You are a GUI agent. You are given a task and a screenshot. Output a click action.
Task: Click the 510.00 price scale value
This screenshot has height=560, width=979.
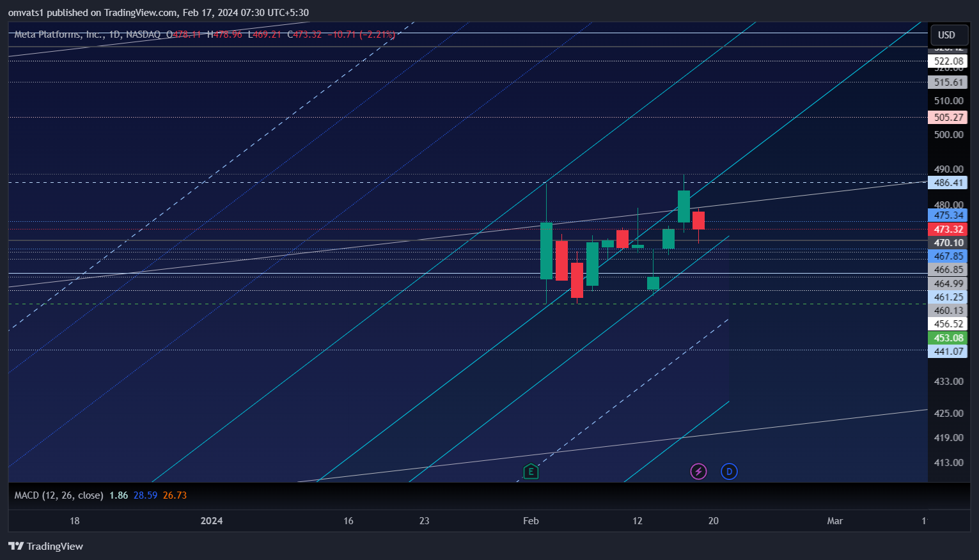(948, 101)
